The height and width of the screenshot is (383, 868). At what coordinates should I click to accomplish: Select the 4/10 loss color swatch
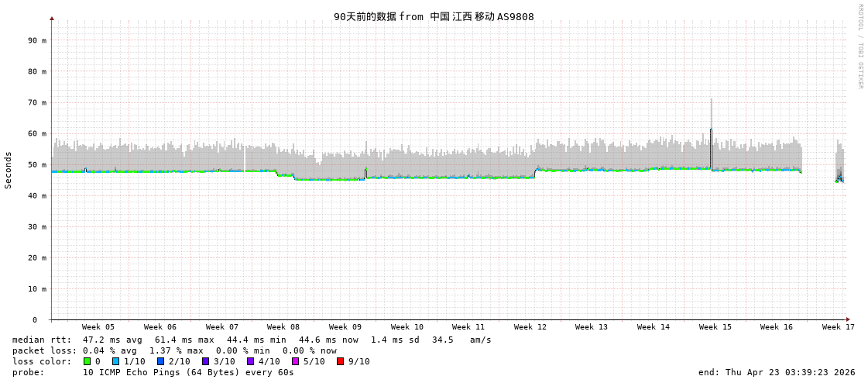(x=250, y=361)
